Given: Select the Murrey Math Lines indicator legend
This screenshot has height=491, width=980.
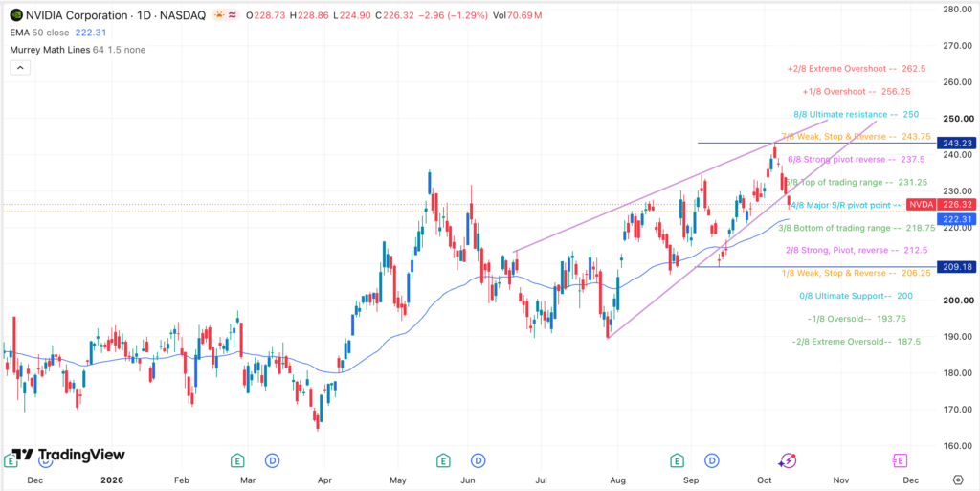Looking at the screenshot, I should click(x=78, y=50).
